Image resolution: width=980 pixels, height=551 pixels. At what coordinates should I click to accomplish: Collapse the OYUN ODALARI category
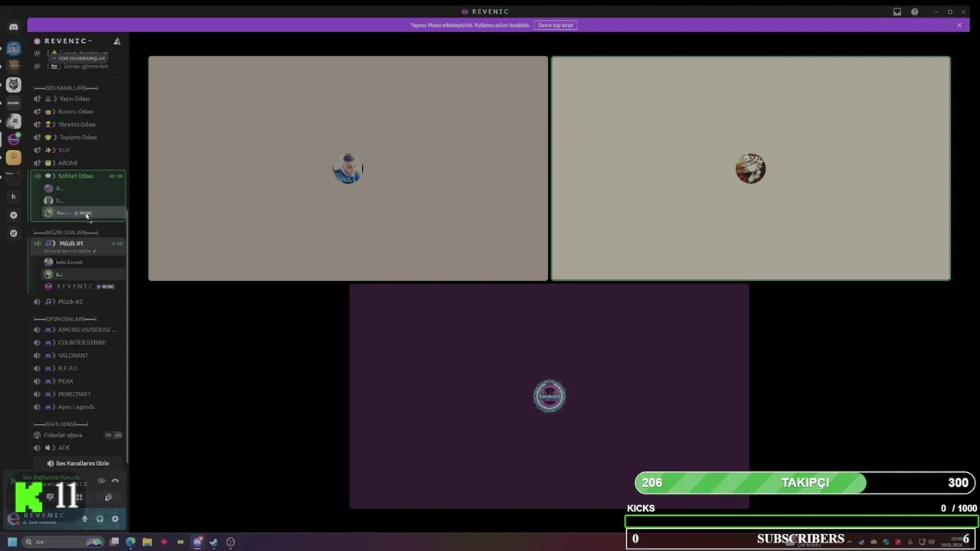(65, 318)
